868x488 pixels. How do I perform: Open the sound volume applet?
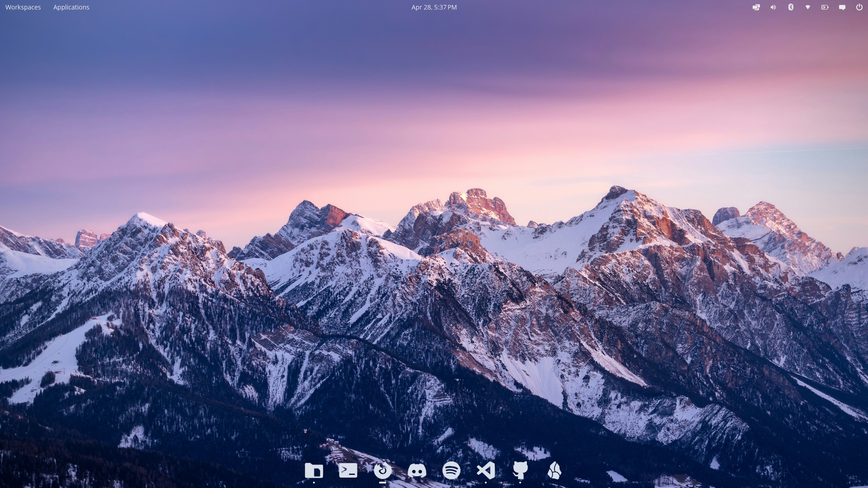point(773,7)
